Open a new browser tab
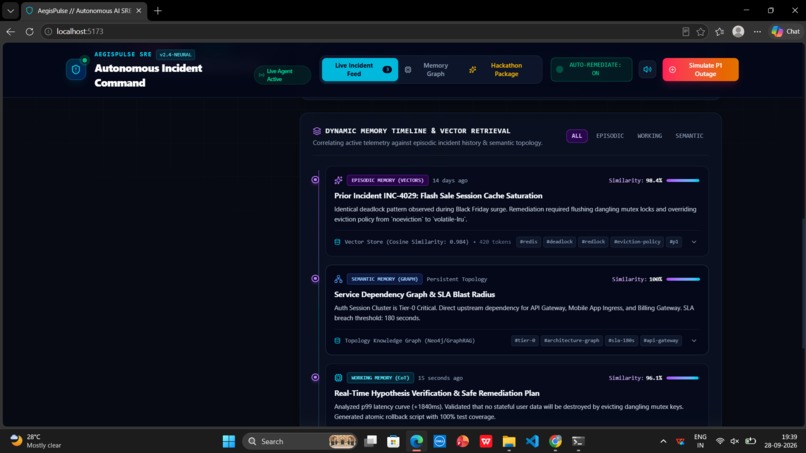This screenshot has width=806, height=453. pos(158,10)
